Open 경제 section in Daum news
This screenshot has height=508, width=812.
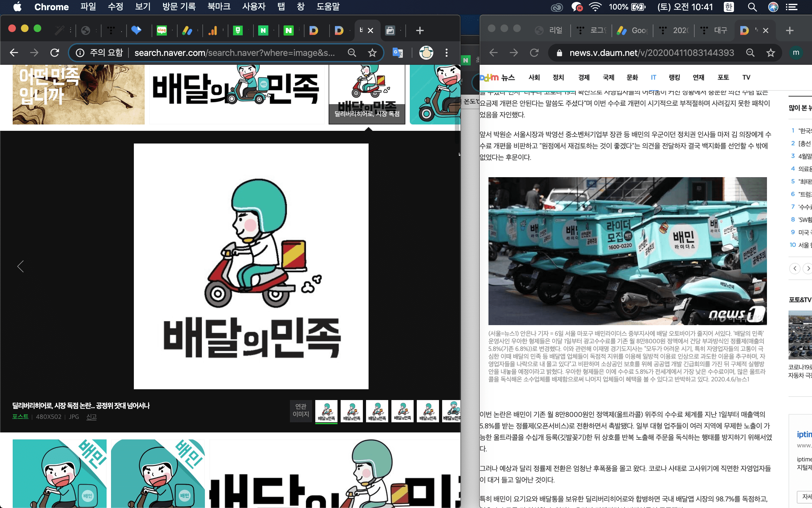point(584,77)
